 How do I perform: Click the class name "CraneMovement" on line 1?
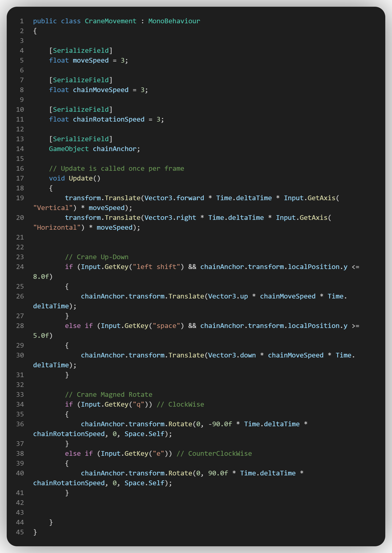111,21
